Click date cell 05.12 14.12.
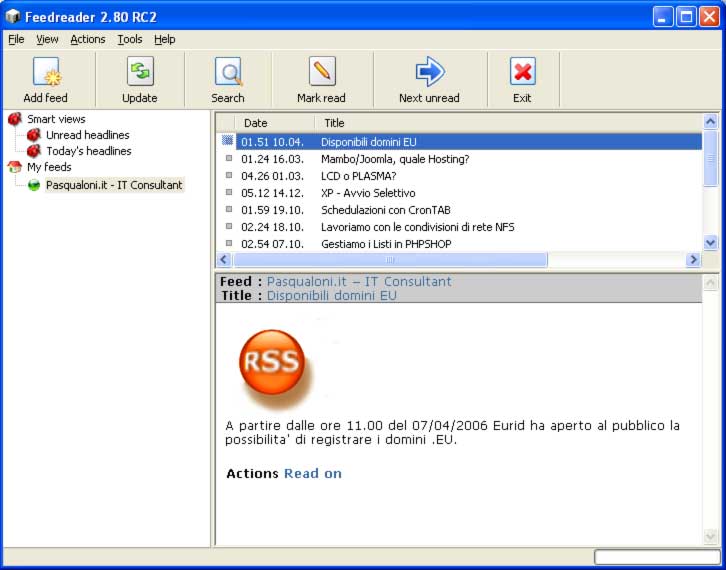 (x=272, y=193)
